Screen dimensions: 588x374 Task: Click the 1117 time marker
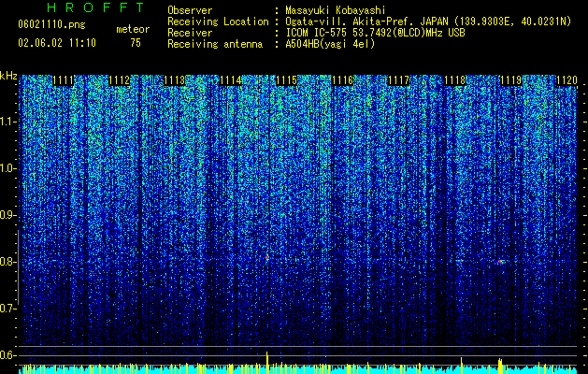tap(398, 80)
